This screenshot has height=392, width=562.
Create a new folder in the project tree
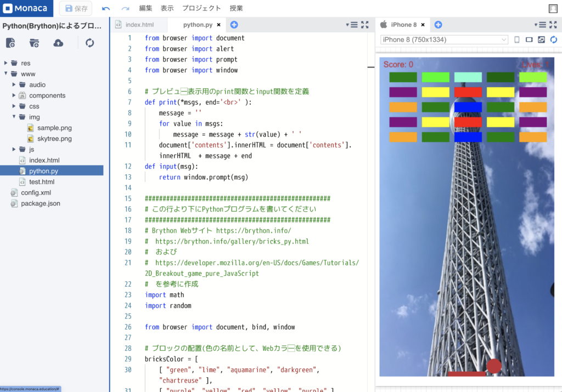34,43
